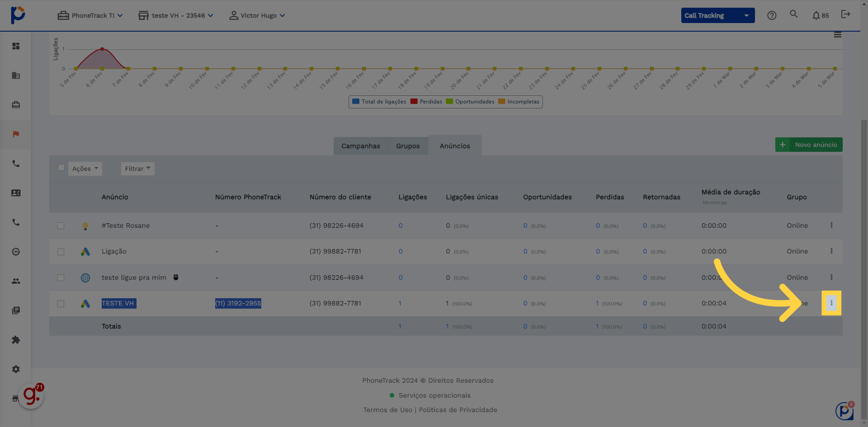Open the red g. widget with badge
This screenshot has width=868, height=427.
pyautogui.click(x=32, y=396)
